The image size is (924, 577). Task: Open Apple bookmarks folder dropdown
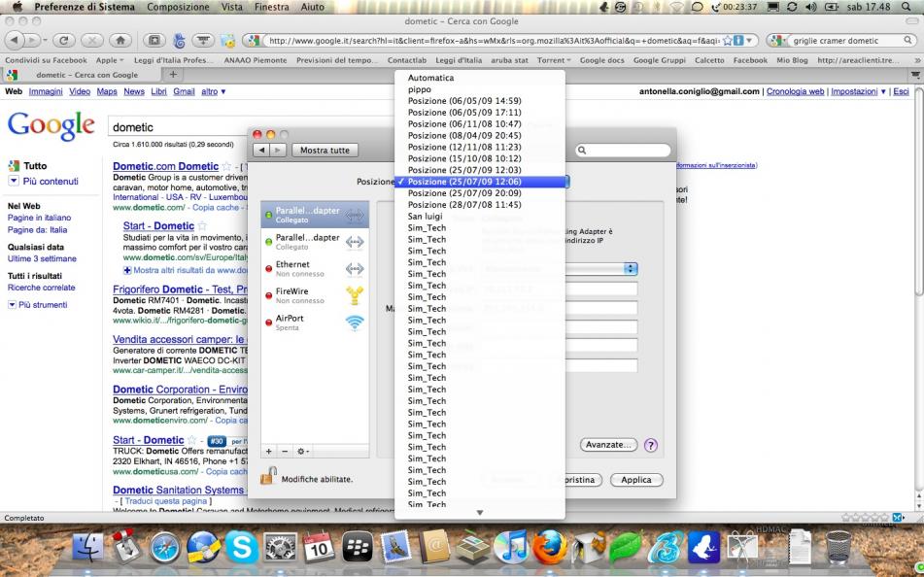[110, 60]
